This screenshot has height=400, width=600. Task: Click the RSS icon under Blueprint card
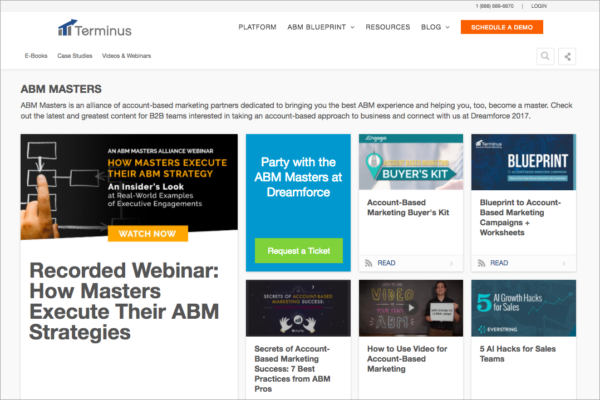(x=481, y=263)
